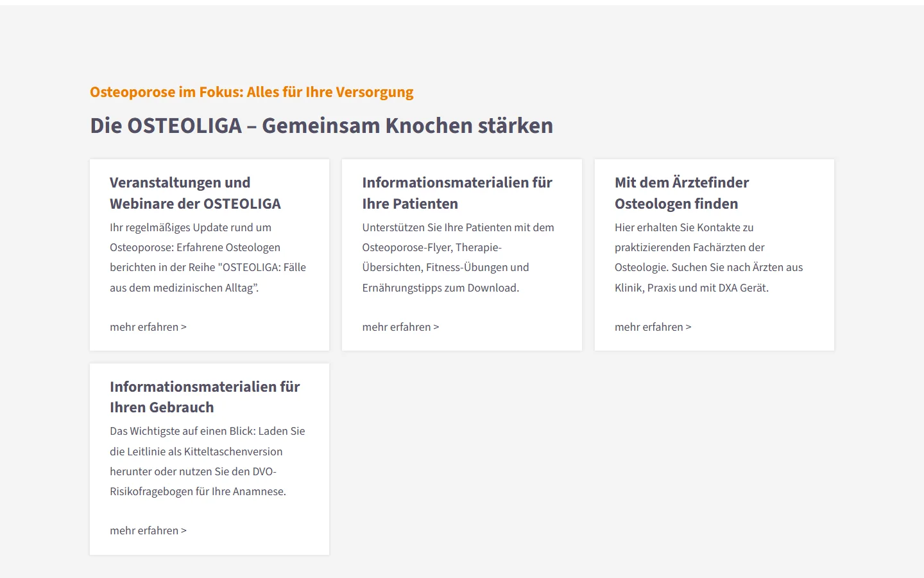This screenshot has height=578, width=924.
Task: Select the paragraph starting 'Hier erhalten Sie Kontakte zu'
Action: tap(708, 258)
